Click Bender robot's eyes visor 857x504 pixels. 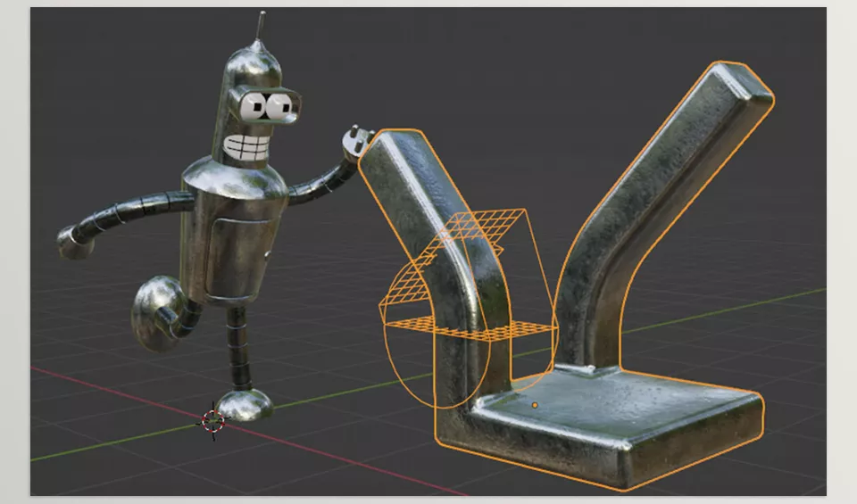[266, 105]
